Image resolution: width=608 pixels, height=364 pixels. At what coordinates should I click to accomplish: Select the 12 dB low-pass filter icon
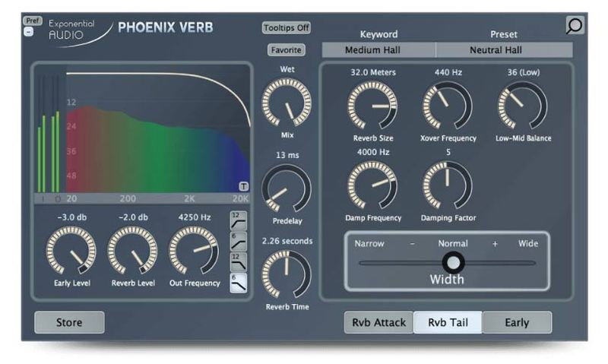(x=238, y=262)
